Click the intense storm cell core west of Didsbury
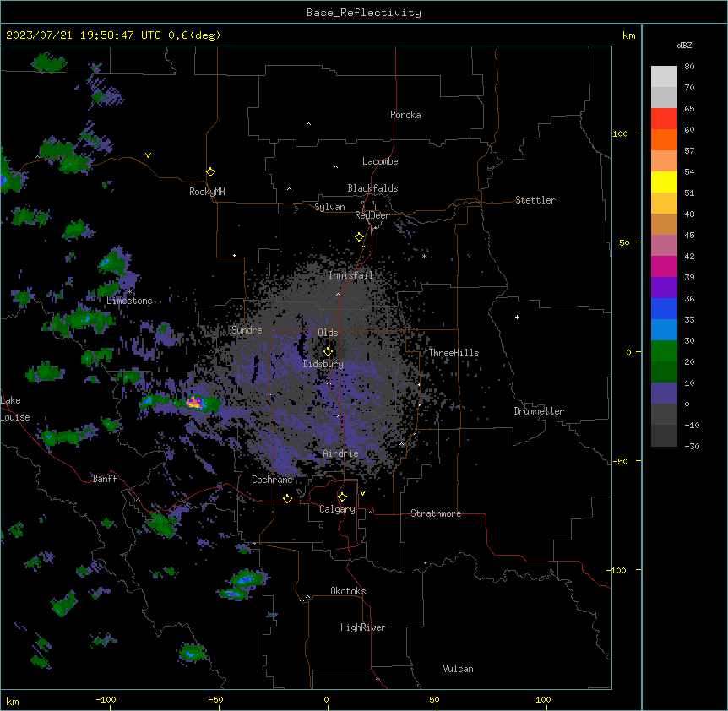Viewport: 728px width, 711px height. 195,402
